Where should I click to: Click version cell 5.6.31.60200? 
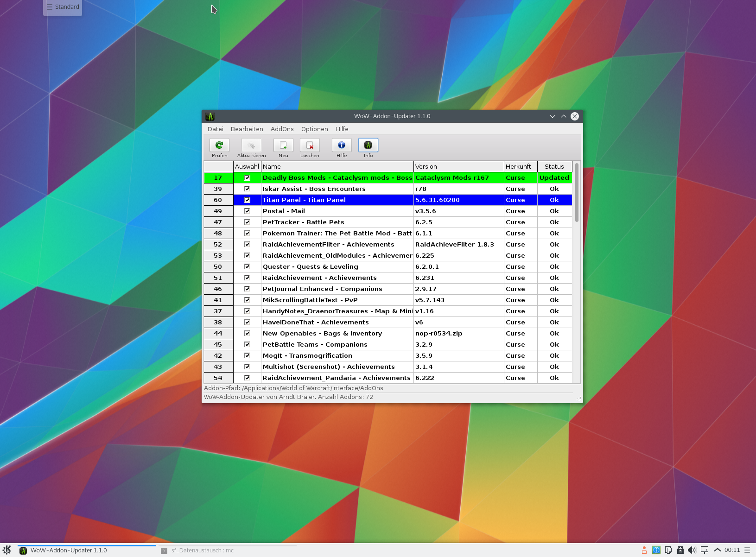458,200
